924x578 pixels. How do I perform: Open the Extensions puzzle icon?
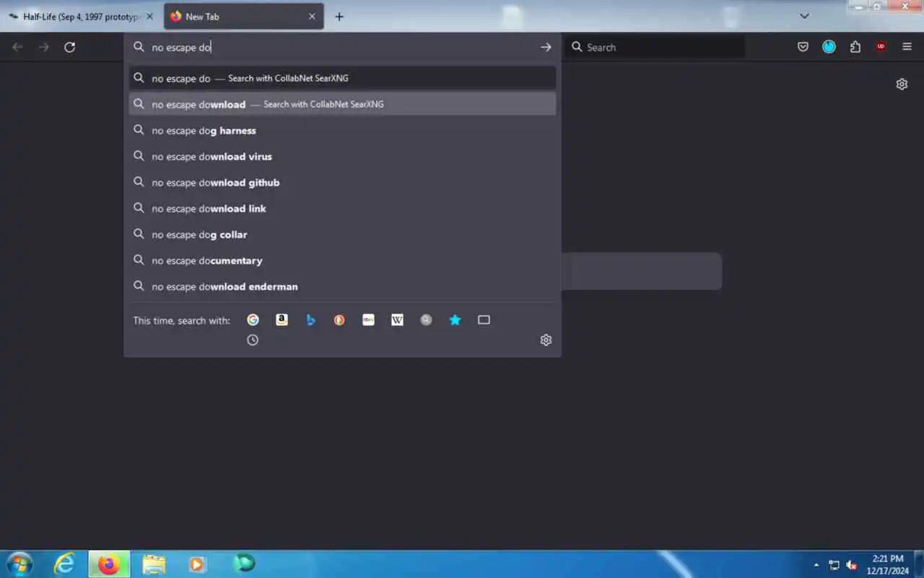855,47
